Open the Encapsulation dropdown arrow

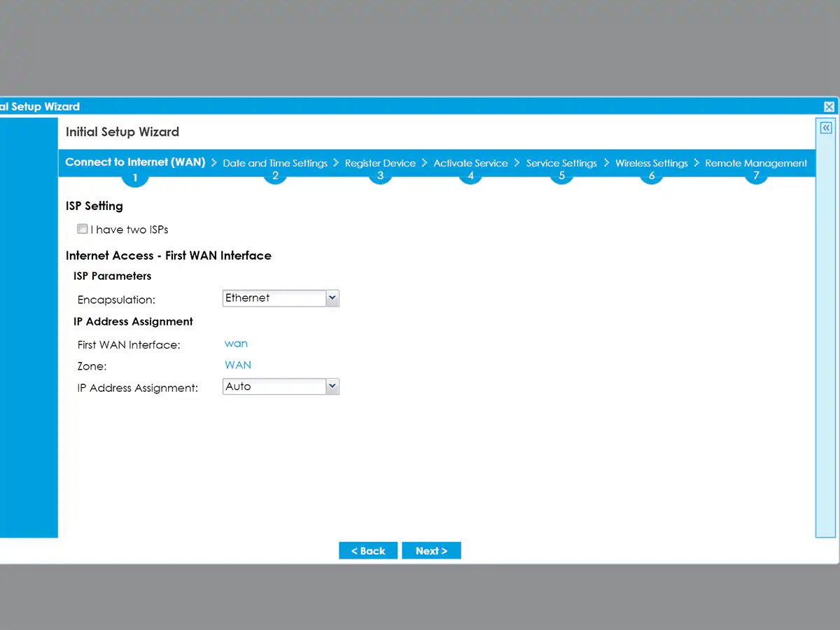(x=332, y=298)
